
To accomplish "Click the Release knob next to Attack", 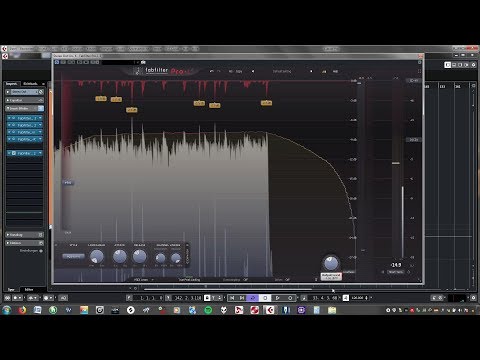I will [x=139, y=256].
